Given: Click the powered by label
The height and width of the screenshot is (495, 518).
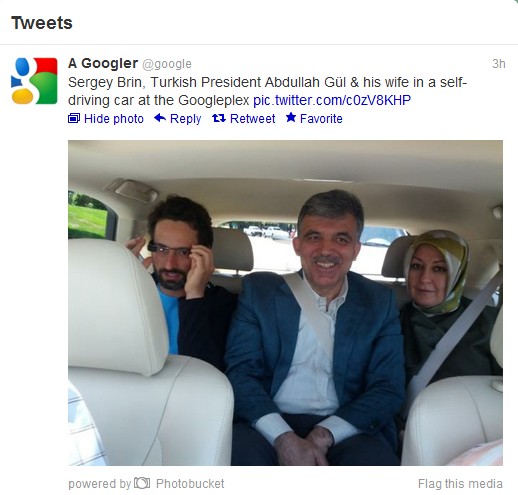Looking at the screenshot, I should click(99, 484).
